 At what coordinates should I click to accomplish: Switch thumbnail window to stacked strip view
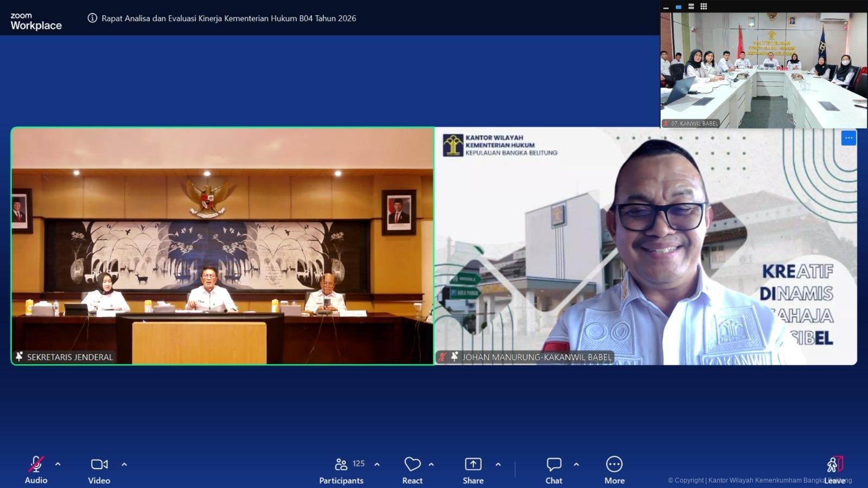click(691, 7)
